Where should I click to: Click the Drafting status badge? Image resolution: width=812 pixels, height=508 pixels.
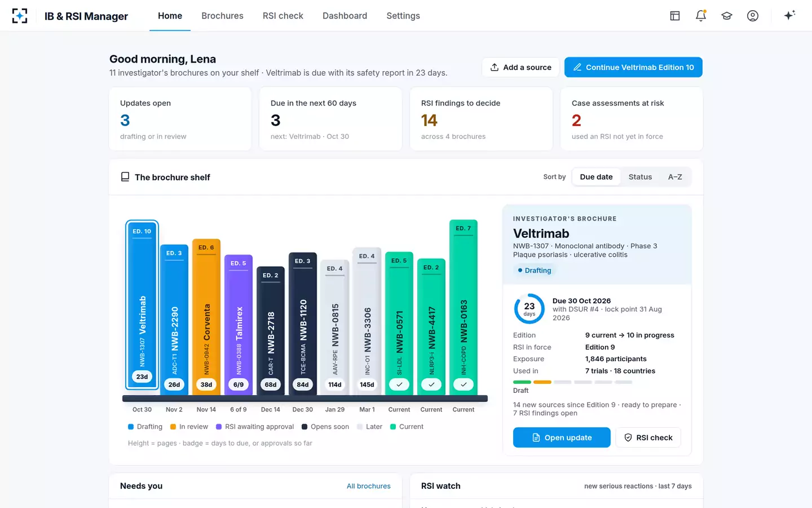535,270
